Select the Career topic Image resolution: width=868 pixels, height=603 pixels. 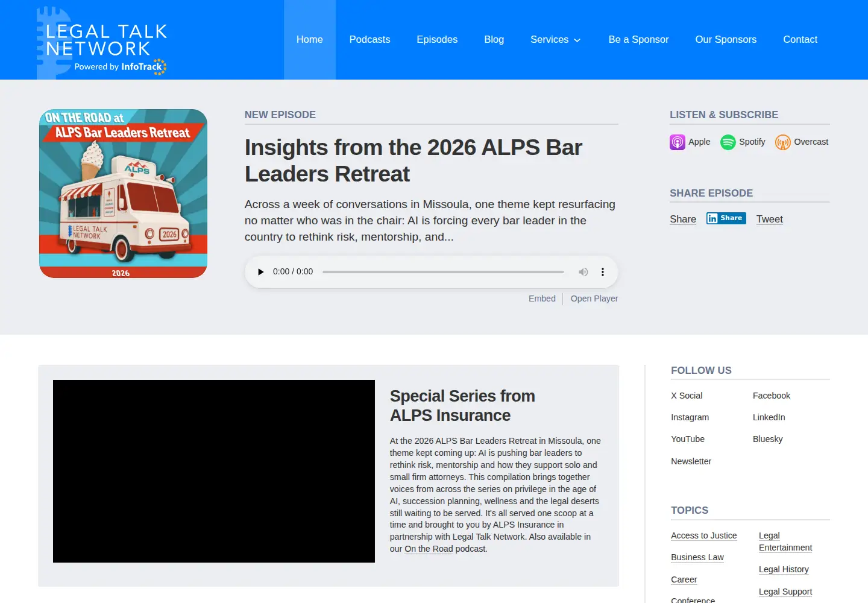tap(684, 579)
